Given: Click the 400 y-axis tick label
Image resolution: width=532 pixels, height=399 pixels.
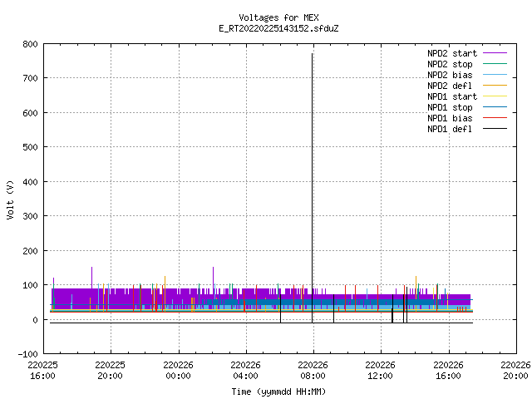Looking at the screenshot, I should 30,182.
